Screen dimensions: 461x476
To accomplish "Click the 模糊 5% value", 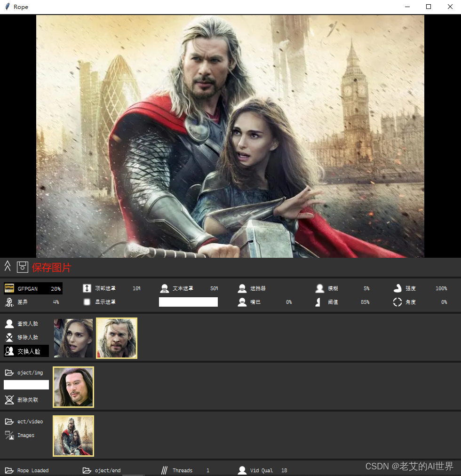I will pos(366,288).
